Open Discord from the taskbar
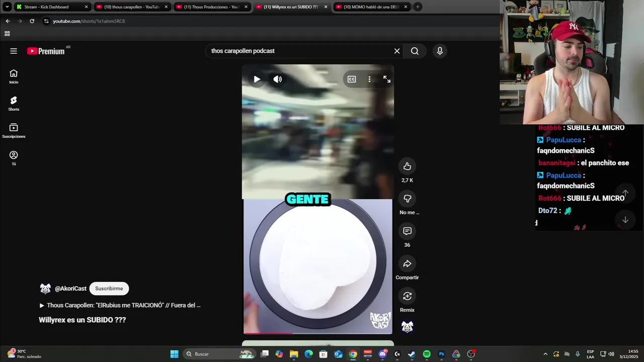Screen dimensions: 644x362 click(x=383, y=354)
